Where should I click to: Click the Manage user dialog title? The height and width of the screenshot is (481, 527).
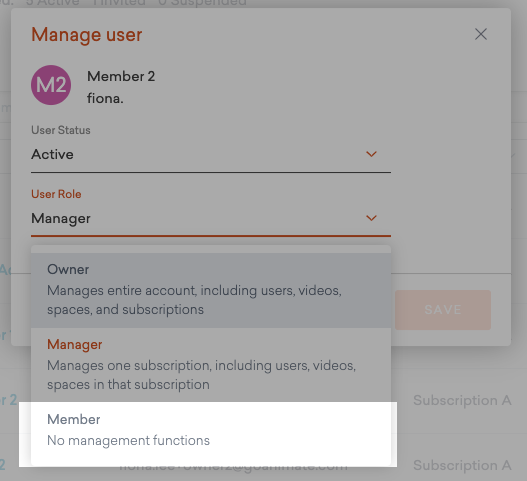(x=87, y=35)
